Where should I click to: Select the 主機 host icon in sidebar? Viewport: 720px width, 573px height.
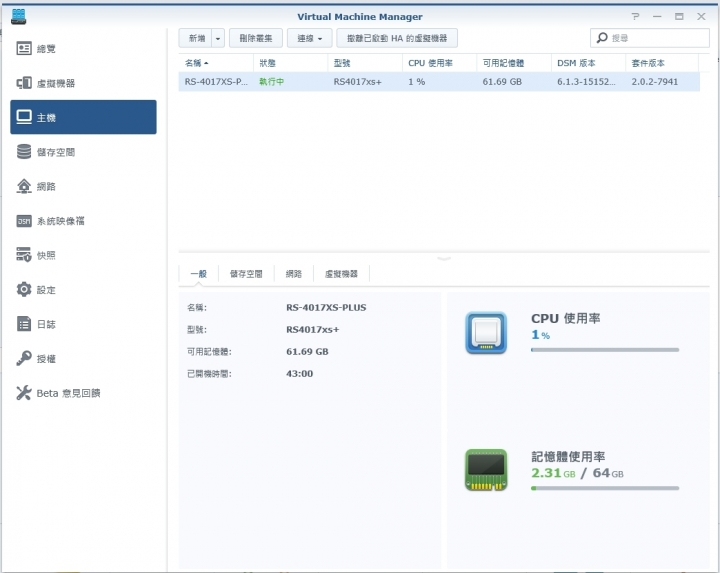[x=24, y=117]
